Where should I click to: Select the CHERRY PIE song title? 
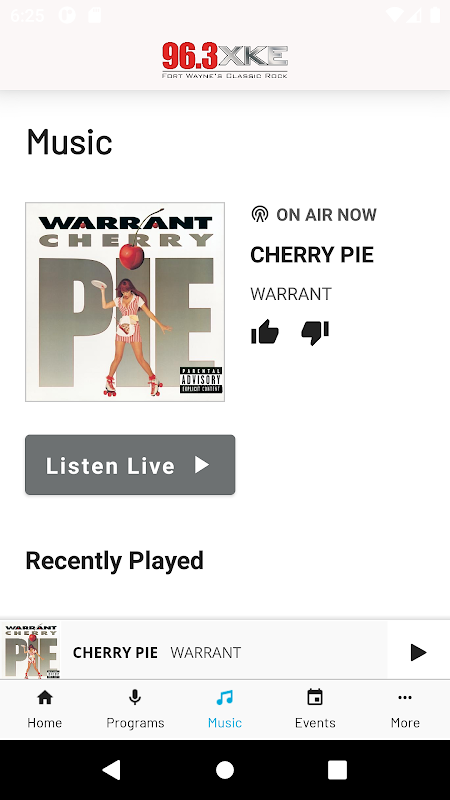[x=312, y=255]
